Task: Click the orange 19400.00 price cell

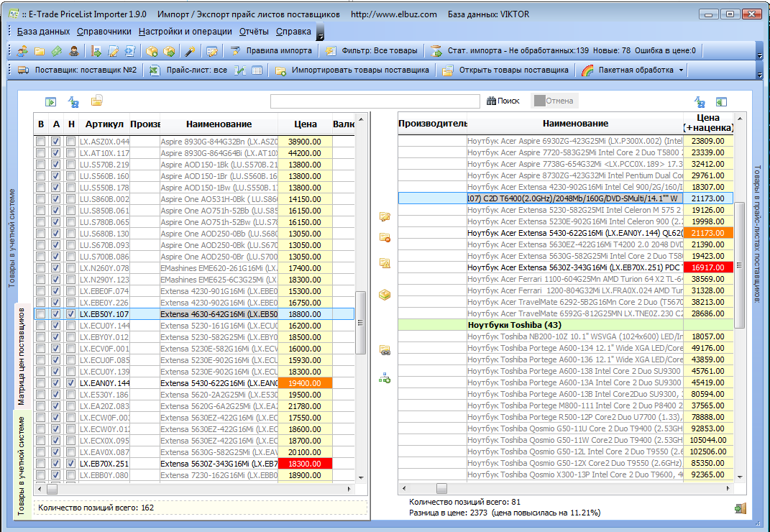Action: 305,383
